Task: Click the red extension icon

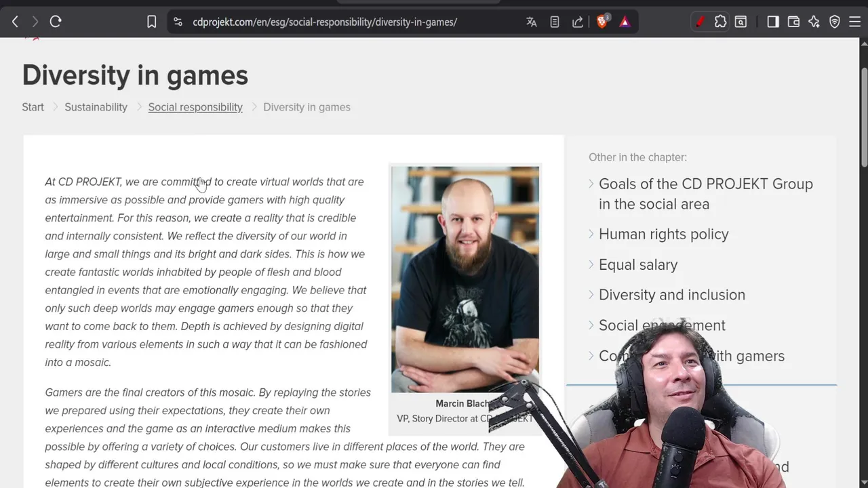Action: pos(700,22)
